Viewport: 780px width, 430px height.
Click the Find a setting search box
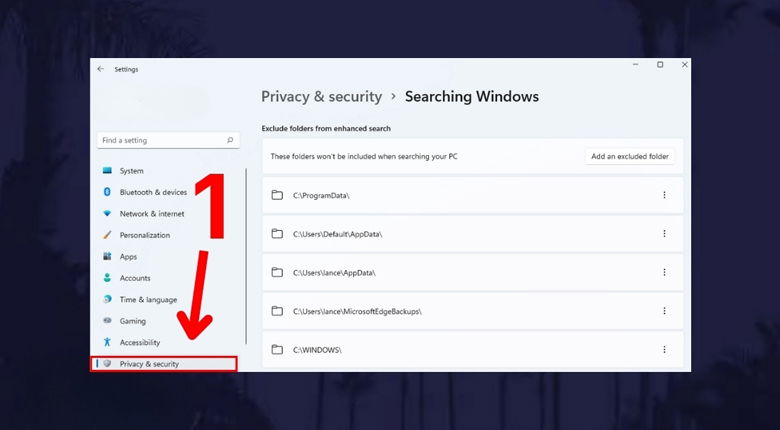click(x=160, y=141)
